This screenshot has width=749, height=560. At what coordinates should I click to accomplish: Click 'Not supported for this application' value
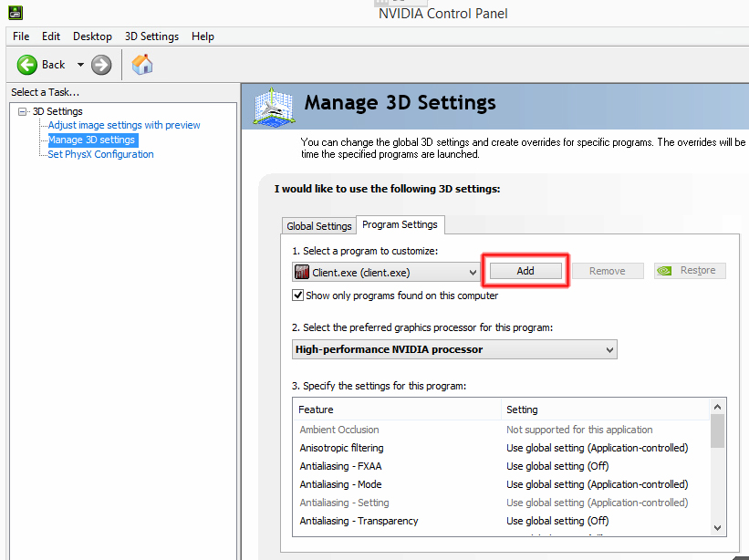pos(579,430)
